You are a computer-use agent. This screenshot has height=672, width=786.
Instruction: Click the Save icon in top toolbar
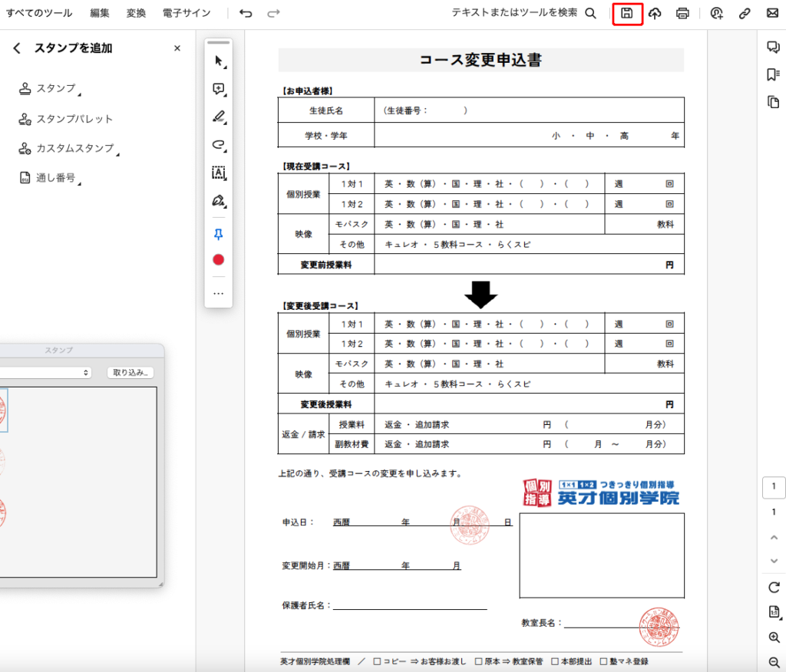pos(627,13)
